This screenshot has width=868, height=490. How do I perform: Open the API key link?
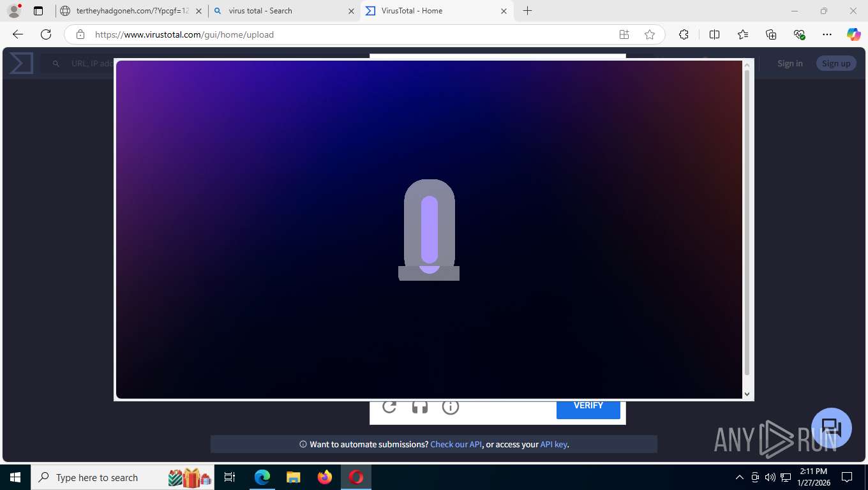click(554, 444)
